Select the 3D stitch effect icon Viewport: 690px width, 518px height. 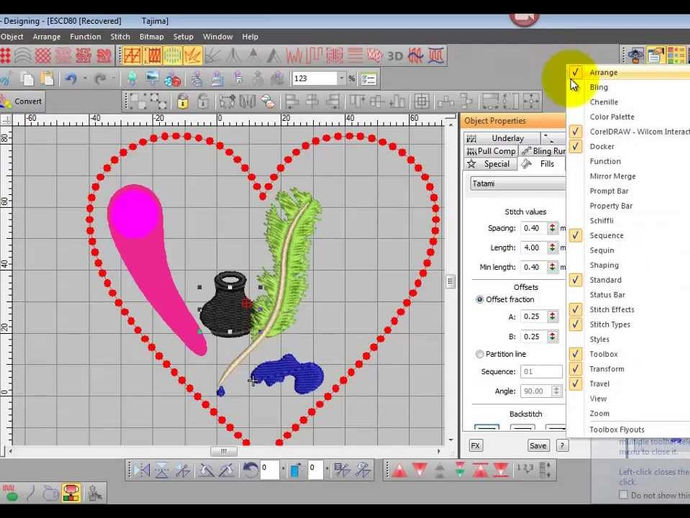[x=395, y=56]
